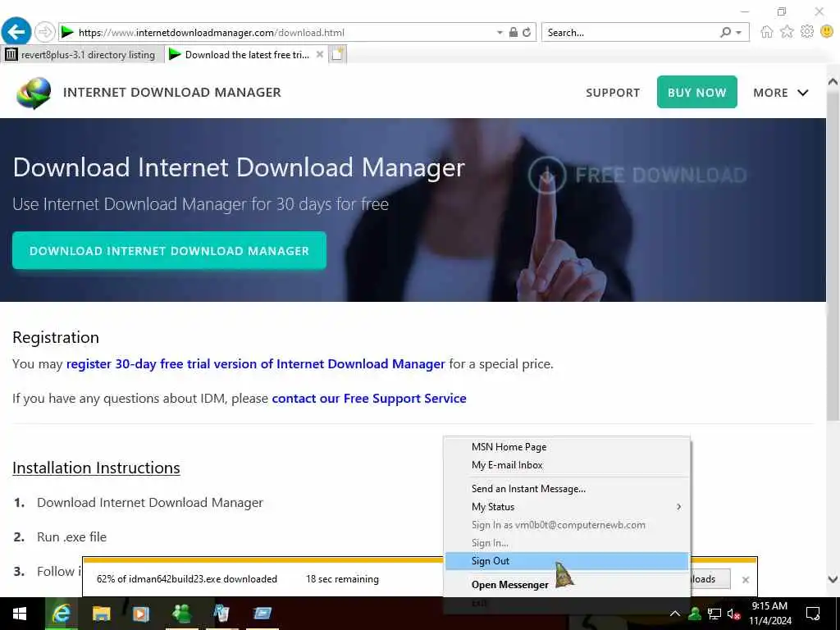This screenshot has width=840, height=630.
Task: Open contact our Free Support Service link
Action: tap(369, 398)
